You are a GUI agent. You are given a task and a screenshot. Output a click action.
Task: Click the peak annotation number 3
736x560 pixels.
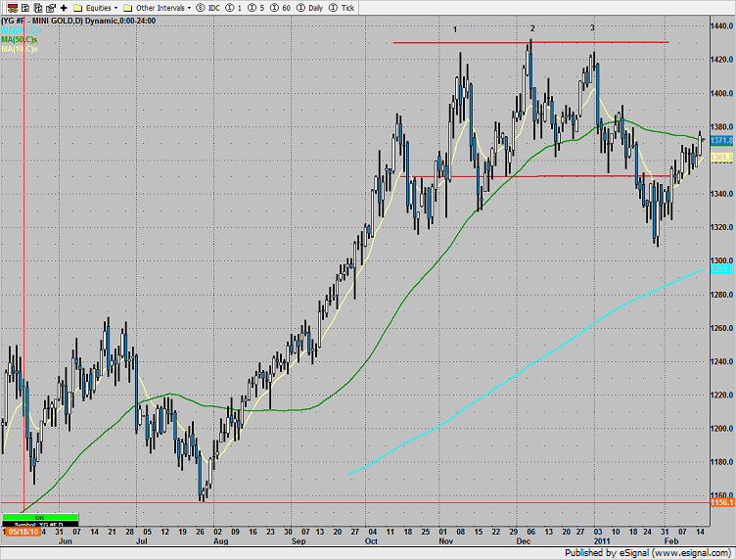tap(592, 27)
